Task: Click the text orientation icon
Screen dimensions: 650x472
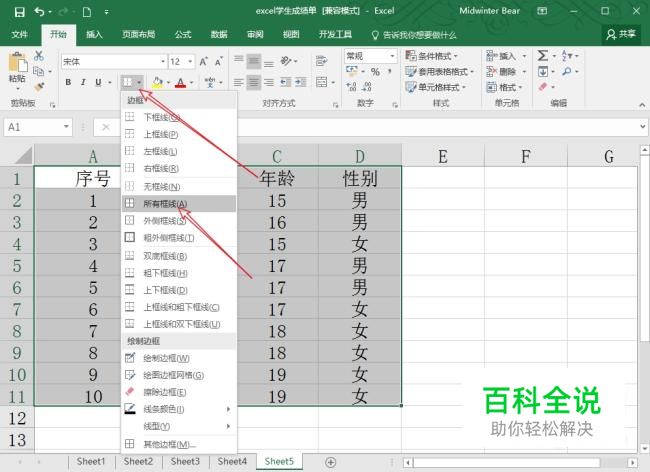Action: pos(286,61)
